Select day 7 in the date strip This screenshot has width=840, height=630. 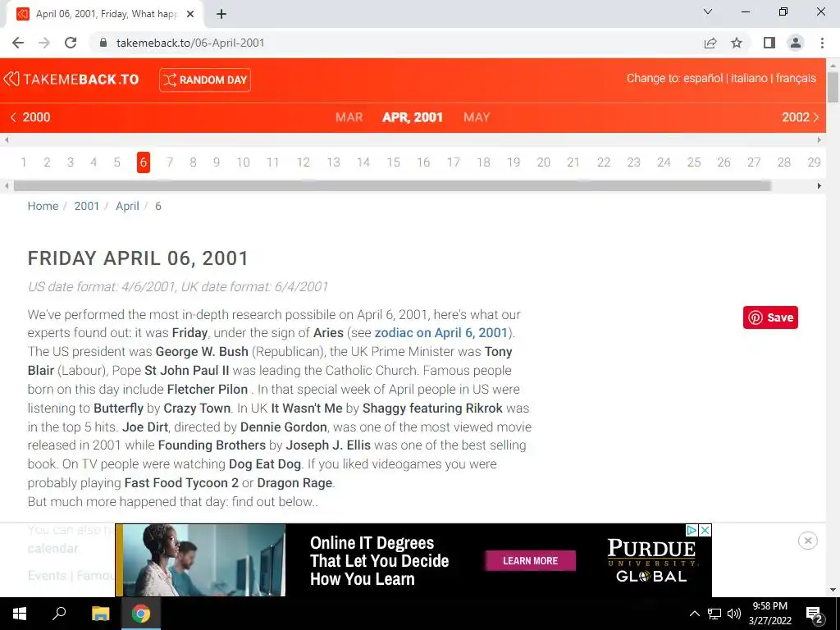coord(170,162)
